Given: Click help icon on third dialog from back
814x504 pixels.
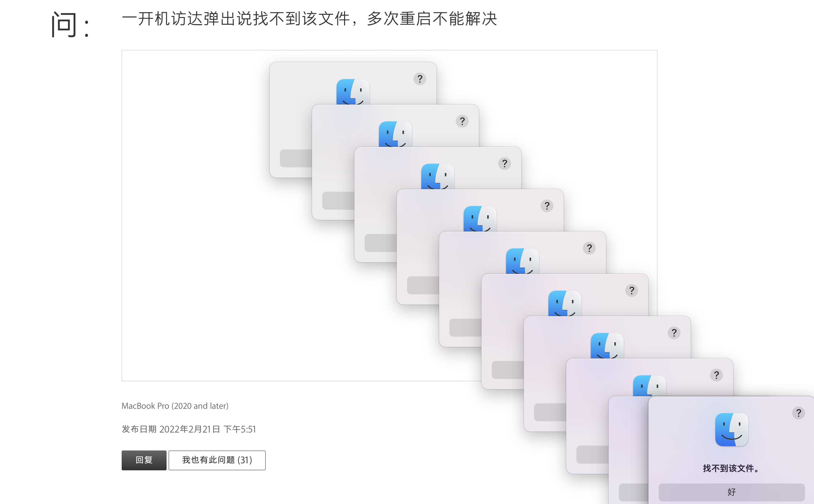Looking at the screenshot, I should [x=504, y=164].
